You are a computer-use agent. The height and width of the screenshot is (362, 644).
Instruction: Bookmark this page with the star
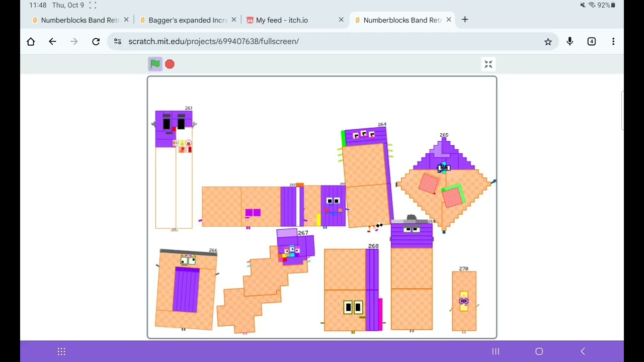point(548,42)
